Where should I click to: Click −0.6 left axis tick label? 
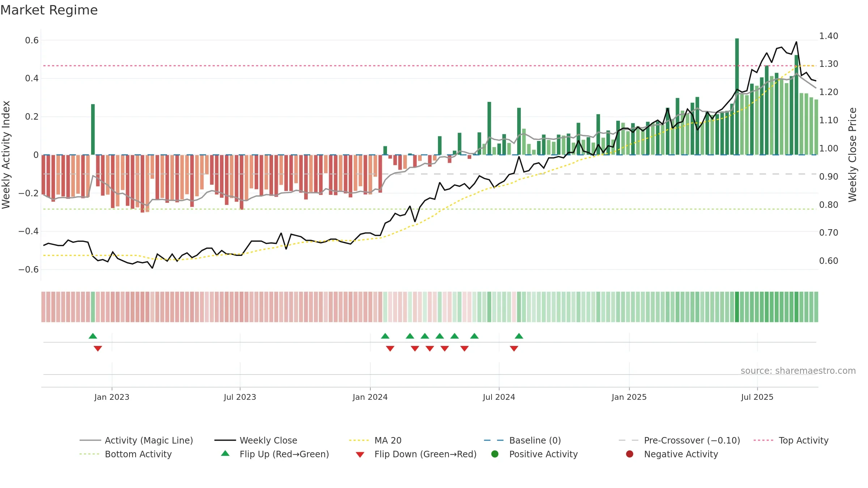pos(29,269)
